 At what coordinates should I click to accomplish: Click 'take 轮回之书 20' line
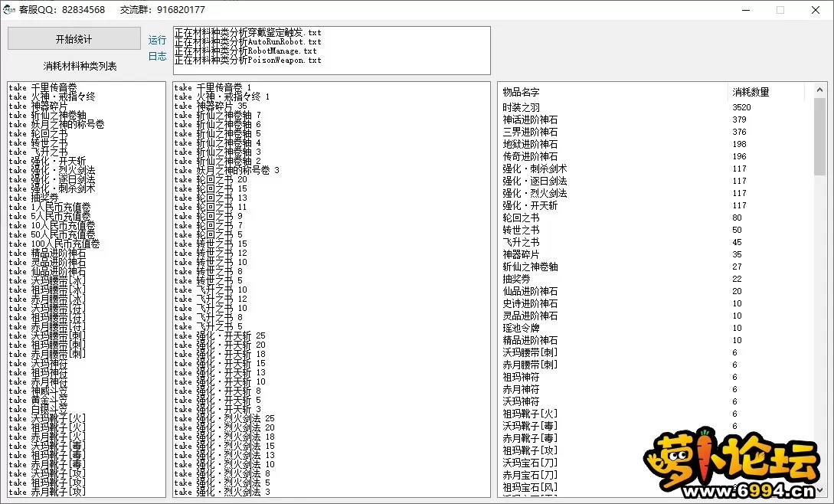[x=211, y=179]
